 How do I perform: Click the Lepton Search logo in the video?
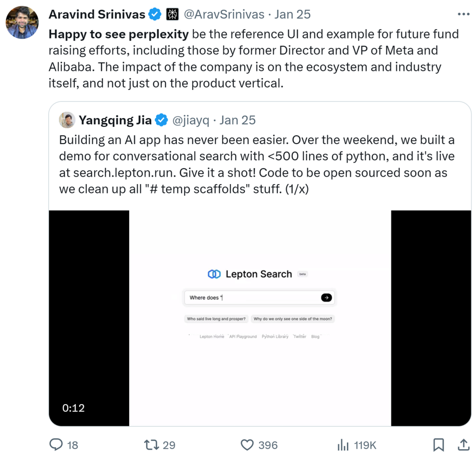[x=214, y=273]
